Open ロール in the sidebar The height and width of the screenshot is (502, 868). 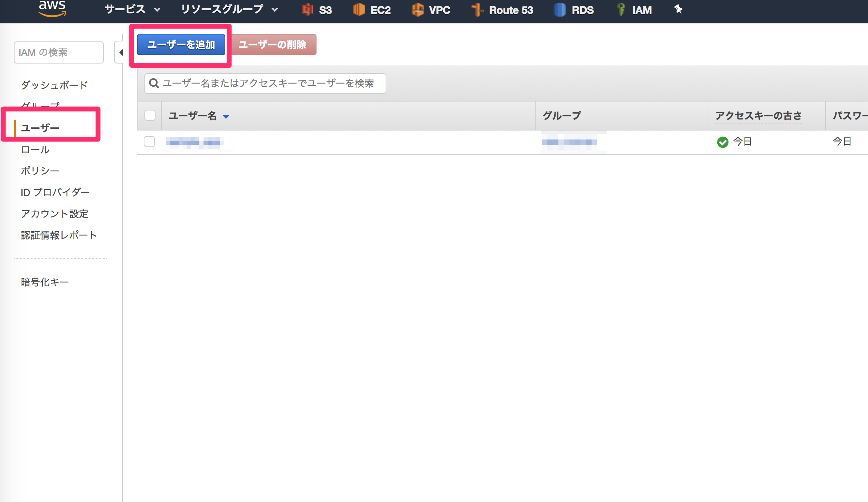click(35, 149)
